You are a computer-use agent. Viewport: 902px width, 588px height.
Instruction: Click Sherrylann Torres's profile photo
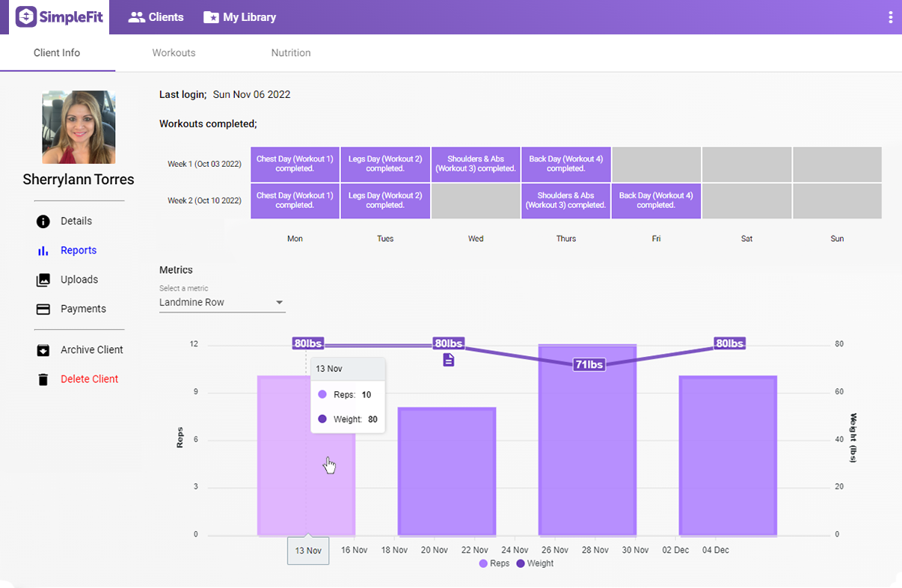pyautogui.click(x=78, y=127)
